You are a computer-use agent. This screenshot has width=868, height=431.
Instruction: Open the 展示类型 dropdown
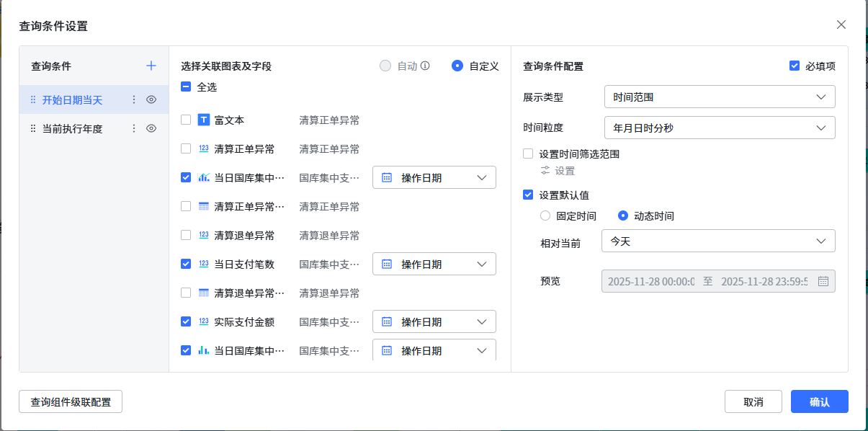coord(719,97)
